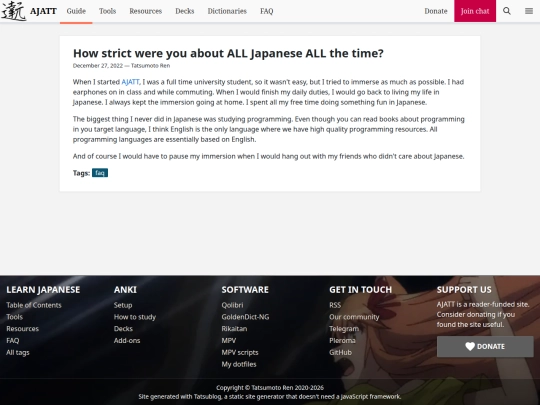Click the ANKI footer heading
The image size is (540, 405).
point(125,290)
